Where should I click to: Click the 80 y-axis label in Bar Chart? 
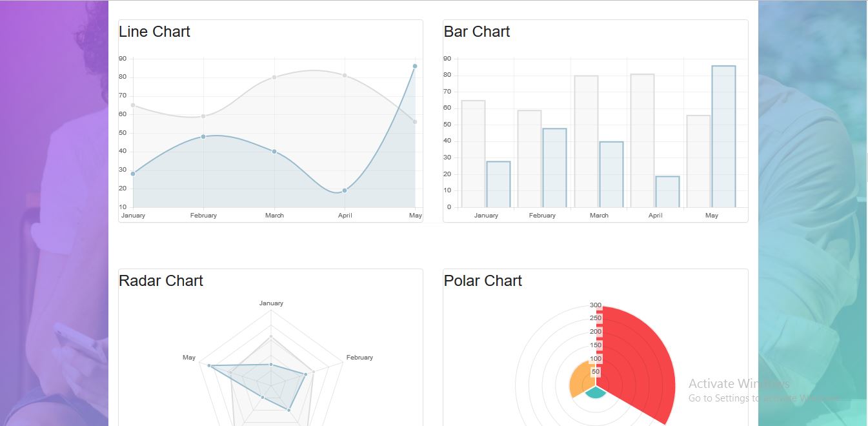(448, 75)
